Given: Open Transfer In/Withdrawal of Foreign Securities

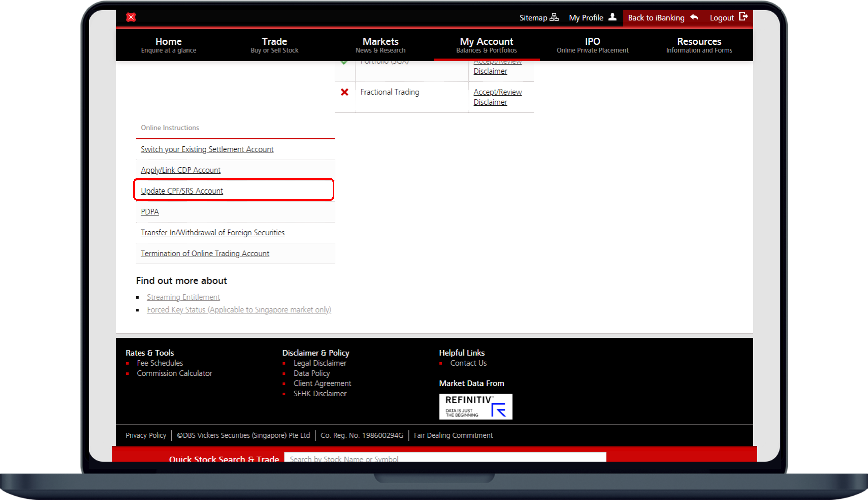Looking at the screenshot, I should [x=213, y=233].
